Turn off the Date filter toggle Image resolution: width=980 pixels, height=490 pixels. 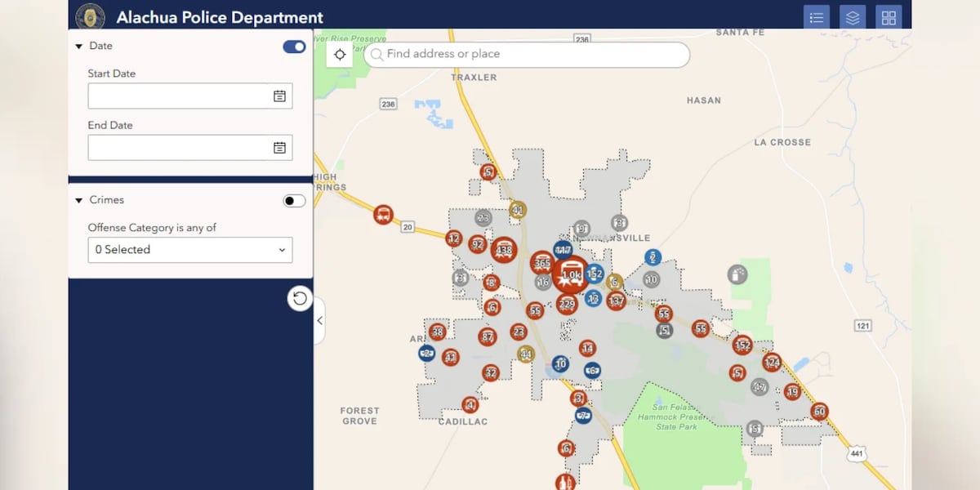coord(294,47)
